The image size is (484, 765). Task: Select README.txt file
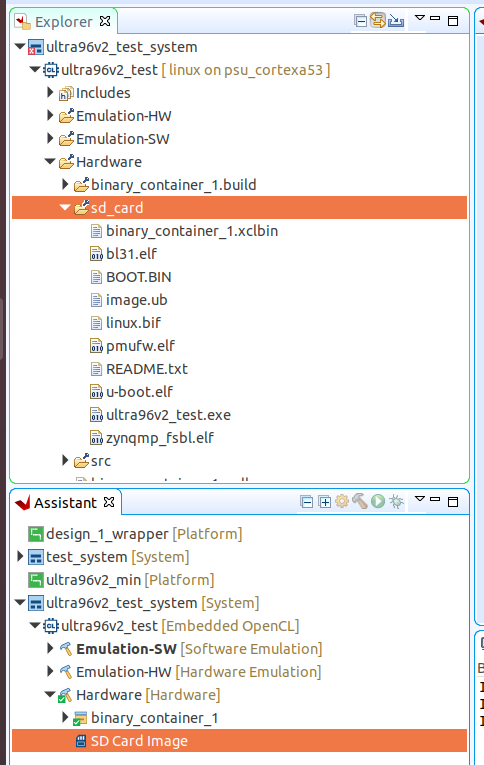tap(146, 369)
